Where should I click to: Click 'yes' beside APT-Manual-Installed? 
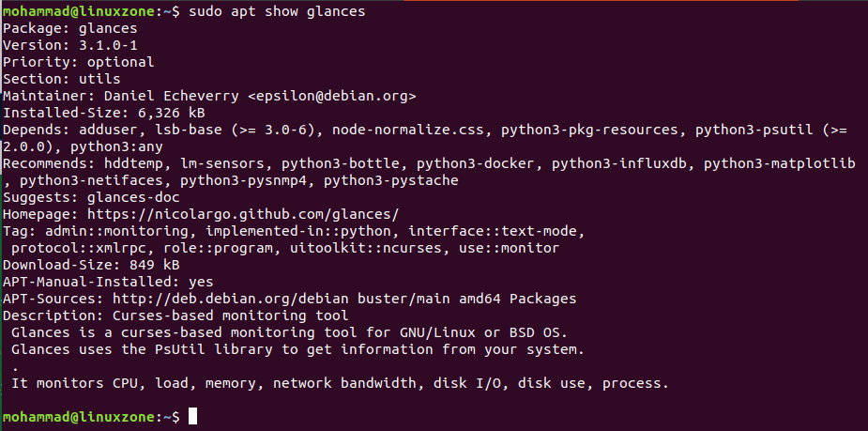pos(201,282)
